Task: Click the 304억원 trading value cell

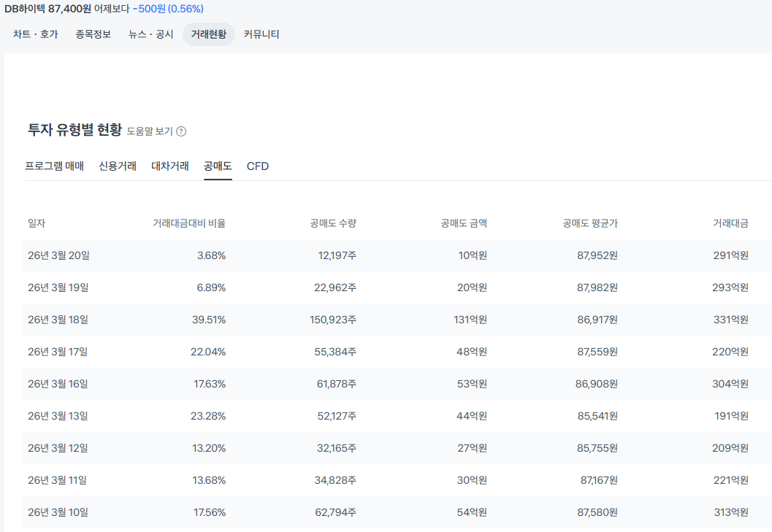Action: (730, 384)
